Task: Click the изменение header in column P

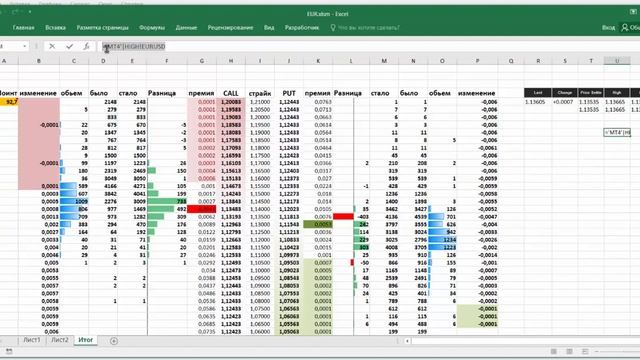Action: tap(477, 93)
